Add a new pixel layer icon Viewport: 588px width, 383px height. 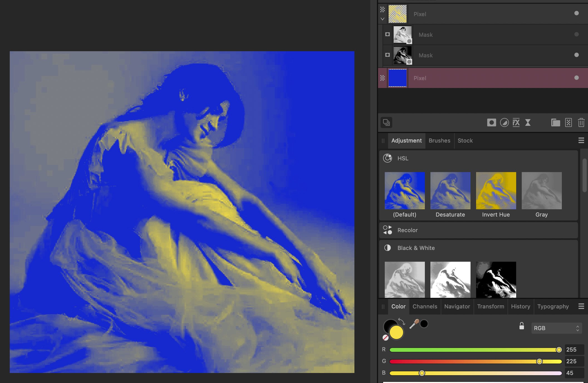click(x=569, y=122)
